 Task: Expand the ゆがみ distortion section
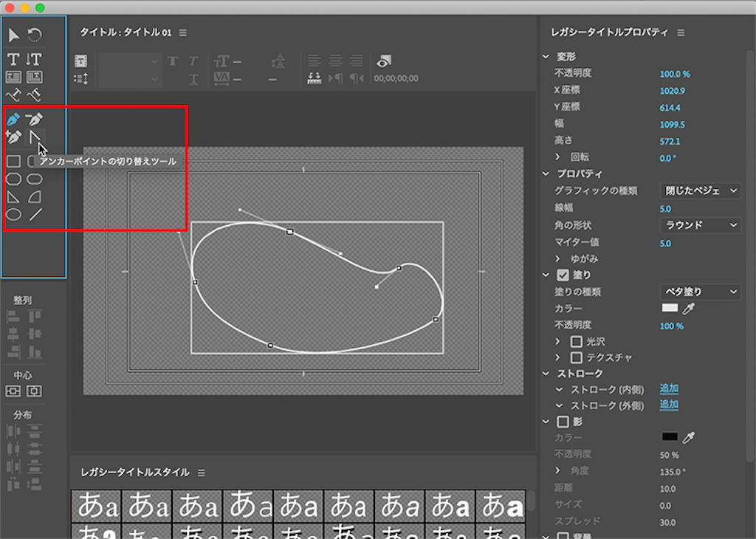(x=558, y=258)
